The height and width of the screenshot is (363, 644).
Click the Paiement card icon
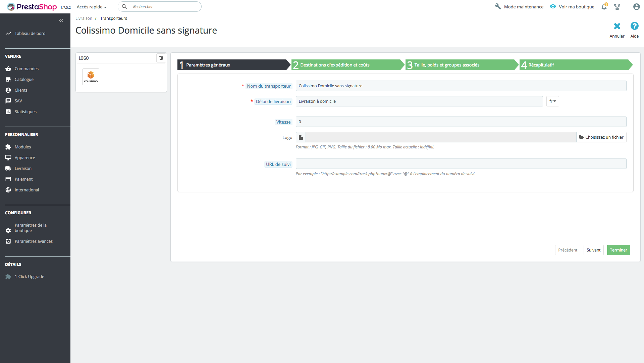[8, 179]
